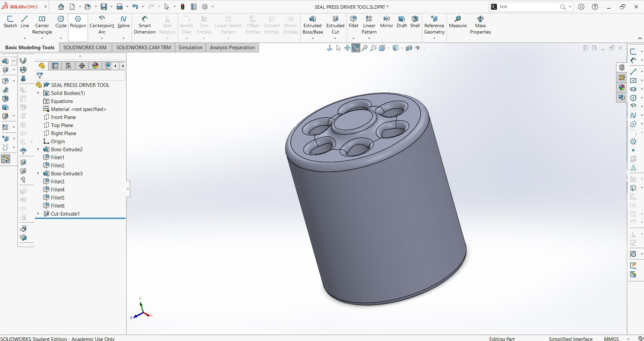The height and width of the screenshot is (341, 644).
Task: Open the Simulation tab
Action: click(190, 48)
